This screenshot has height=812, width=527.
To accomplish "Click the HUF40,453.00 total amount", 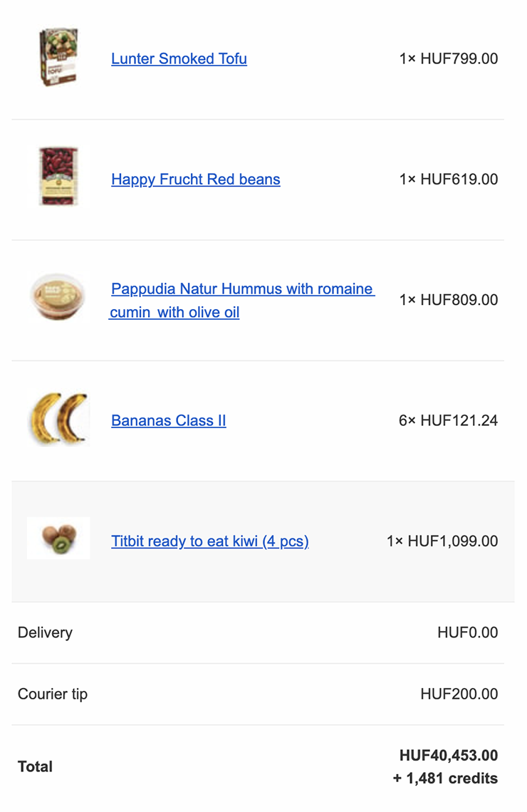I will pos(449,756).
